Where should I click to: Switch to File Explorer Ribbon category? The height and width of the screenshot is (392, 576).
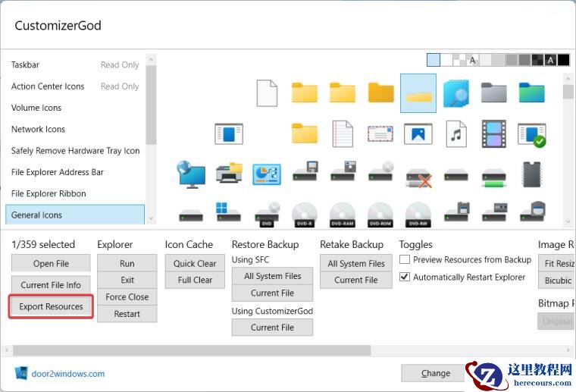tap(49, 193)
